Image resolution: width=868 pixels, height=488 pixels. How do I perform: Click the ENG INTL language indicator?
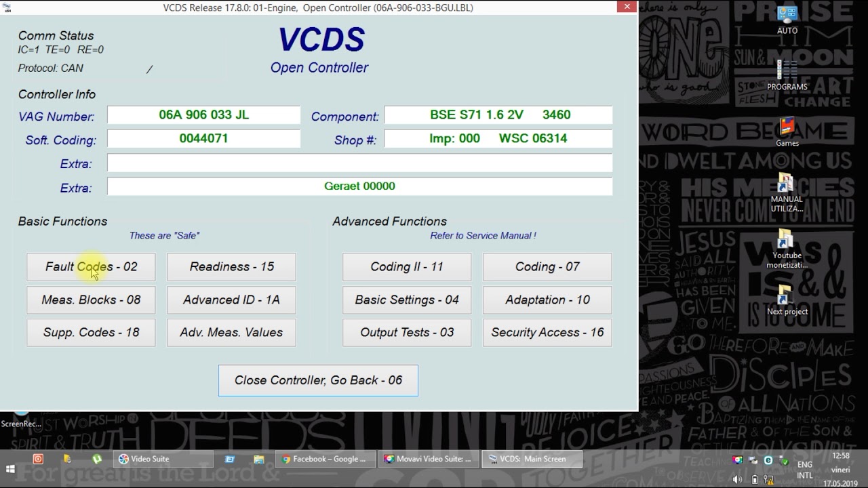point(805,469)
